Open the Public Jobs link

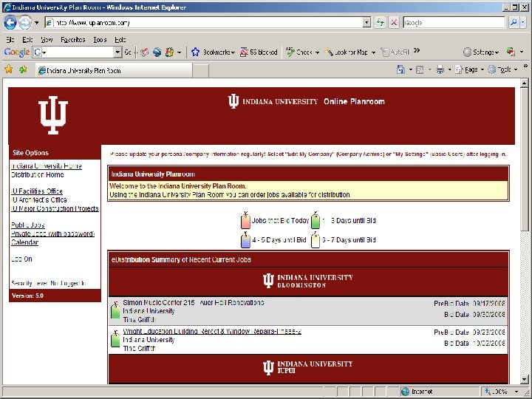click(x=28, y=225)
